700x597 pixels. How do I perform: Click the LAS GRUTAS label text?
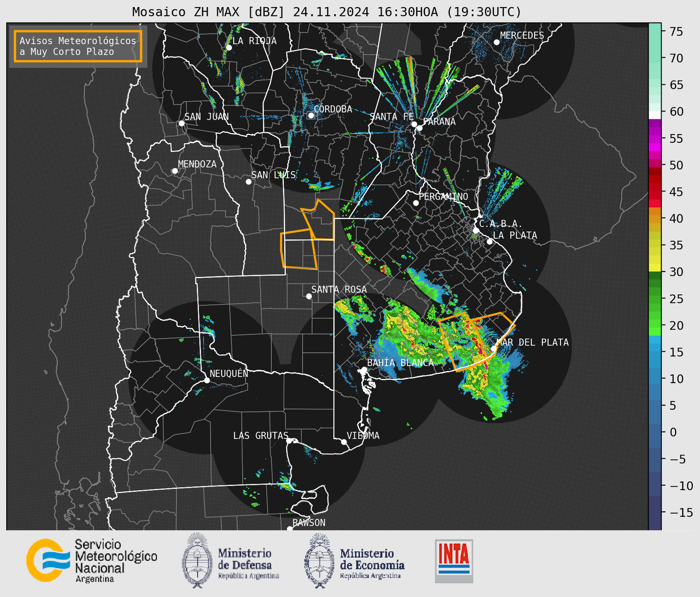(261, 436)
